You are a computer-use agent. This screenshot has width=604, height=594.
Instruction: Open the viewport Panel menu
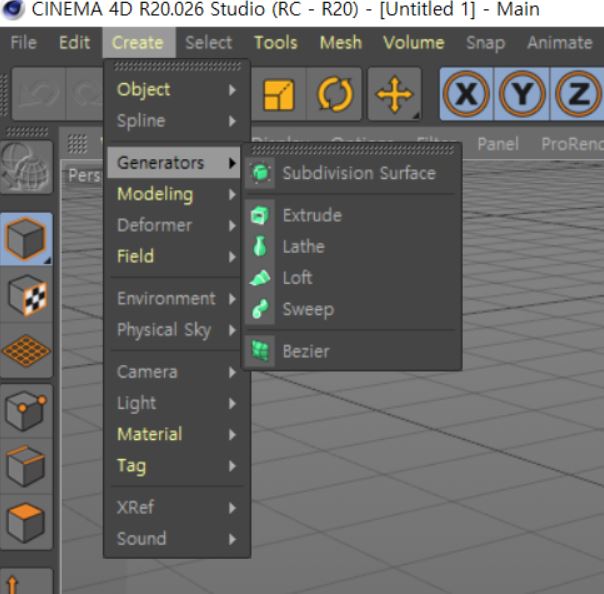[x=498, y=144]
